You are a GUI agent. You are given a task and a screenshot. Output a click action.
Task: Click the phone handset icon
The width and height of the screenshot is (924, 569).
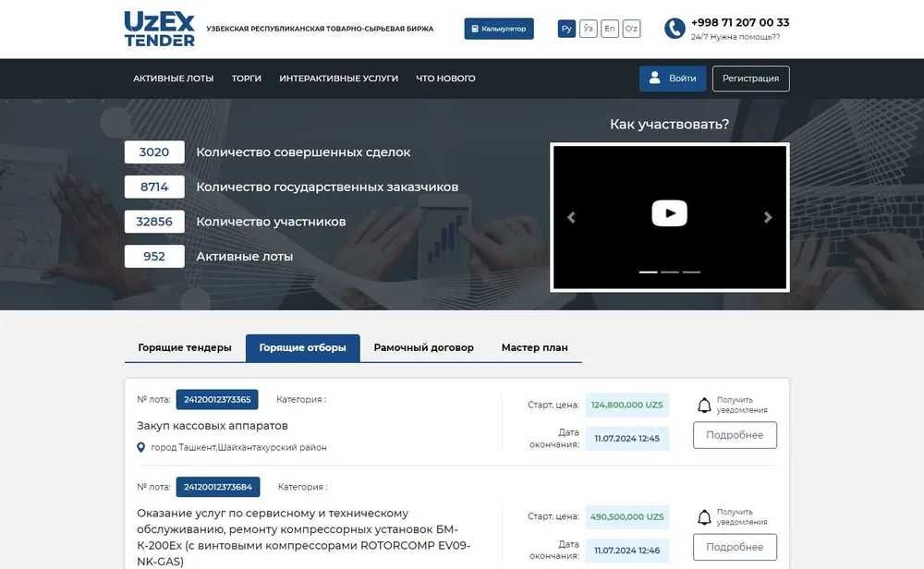coord(675,29)
